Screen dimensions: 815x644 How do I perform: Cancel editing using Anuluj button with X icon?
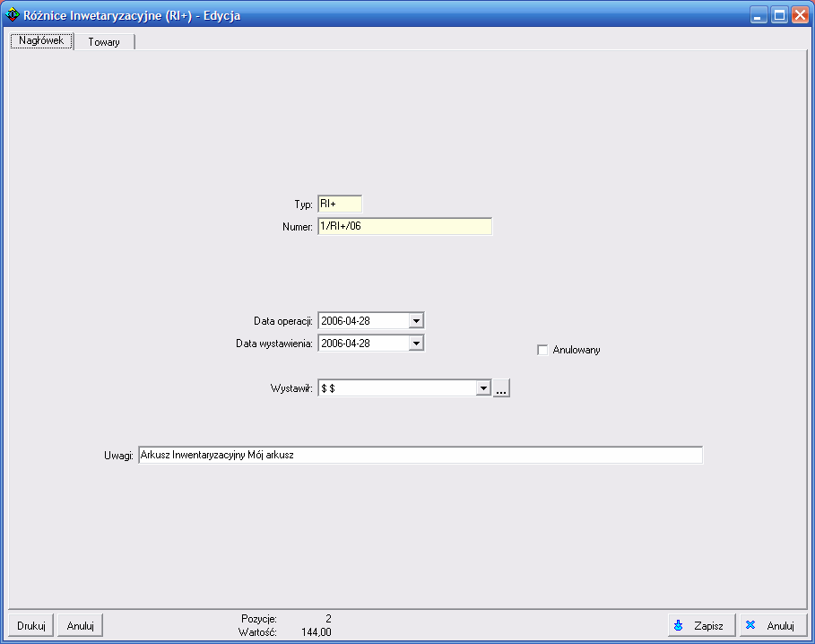[x=774, y=625]
